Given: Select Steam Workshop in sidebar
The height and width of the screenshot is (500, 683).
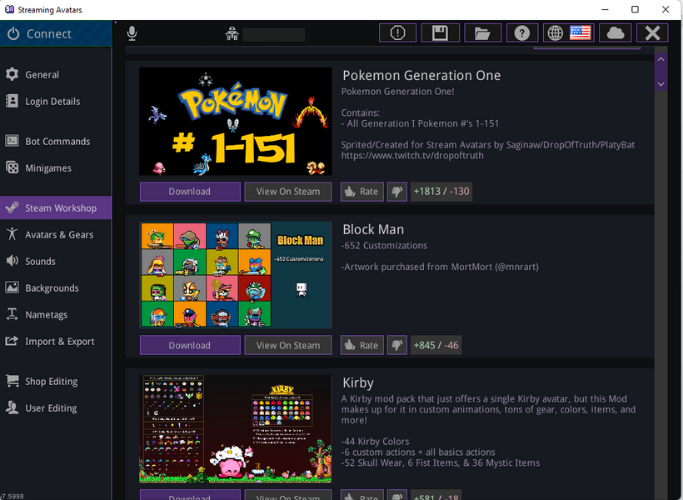Looking at the screenshot, I should (x=56, y=208).
